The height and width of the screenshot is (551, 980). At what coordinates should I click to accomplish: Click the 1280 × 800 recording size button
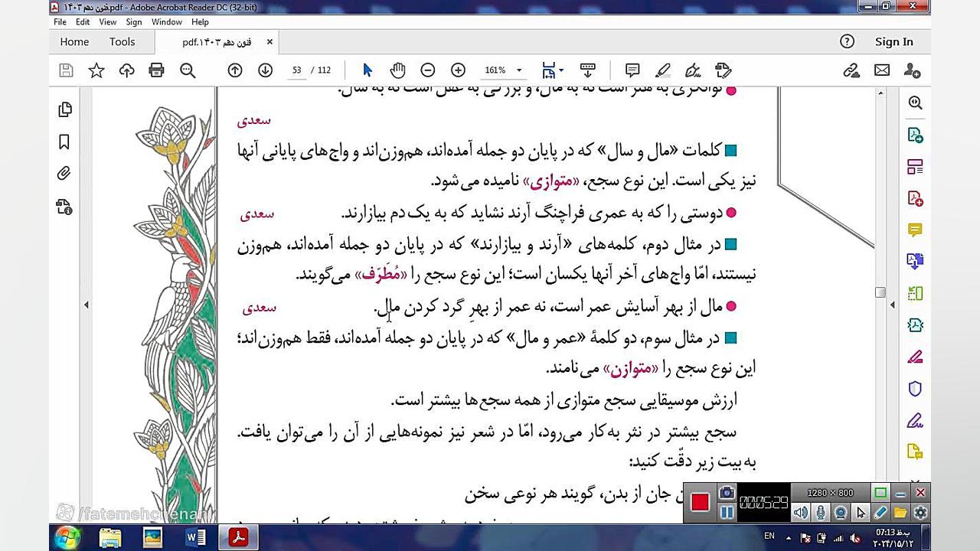[x=830, y=493]
